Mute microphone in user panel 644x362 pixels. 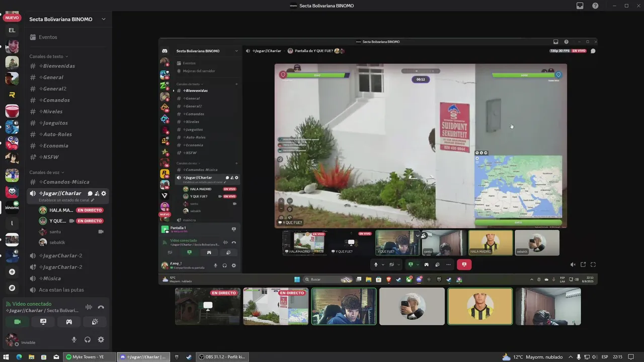click(74, 340)
